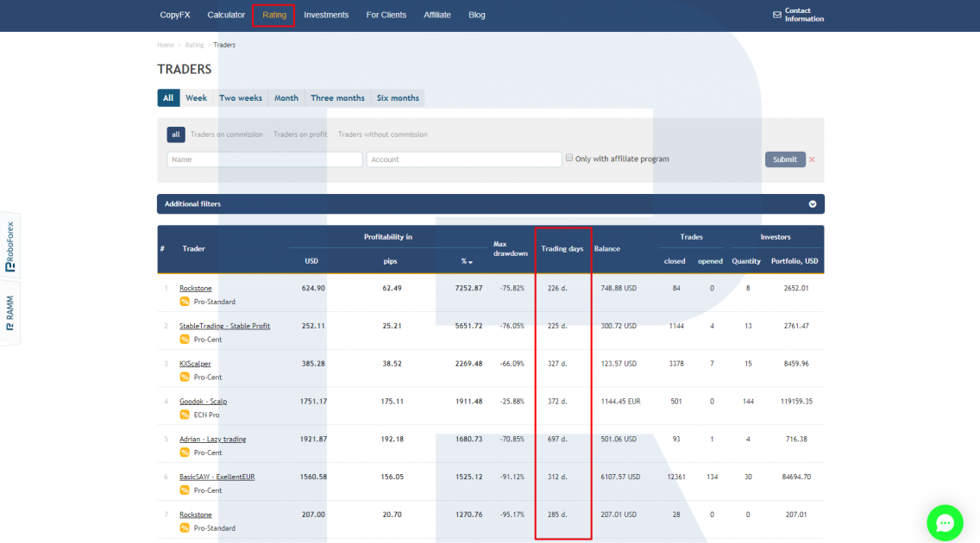The image size is (980, 543).
Task: Open Goodok - Scalp trader profile
Action: pyautogui.click(x=203, y=402)
